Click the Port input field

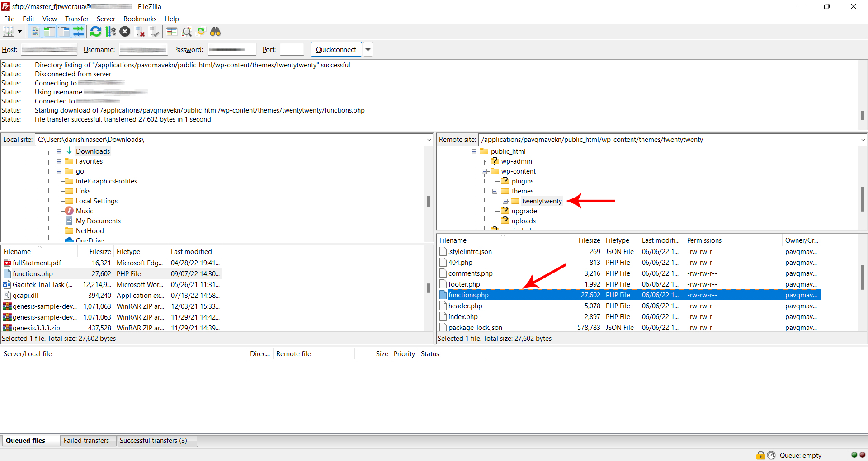(292, 50)
